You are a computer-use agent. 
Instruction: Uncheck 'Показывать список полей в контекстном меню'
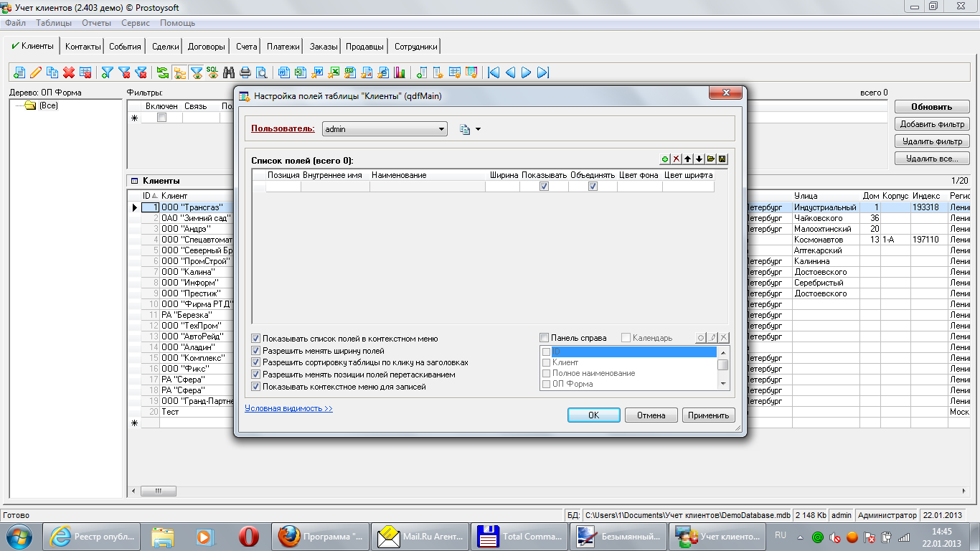tap(256, 339)
